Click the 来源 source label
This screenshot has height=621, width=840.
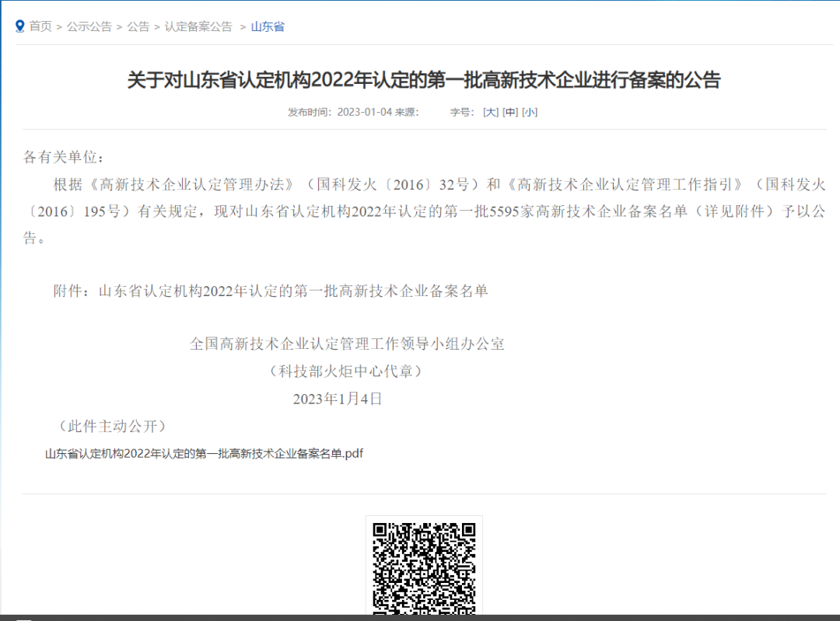[x=407, y=112]
